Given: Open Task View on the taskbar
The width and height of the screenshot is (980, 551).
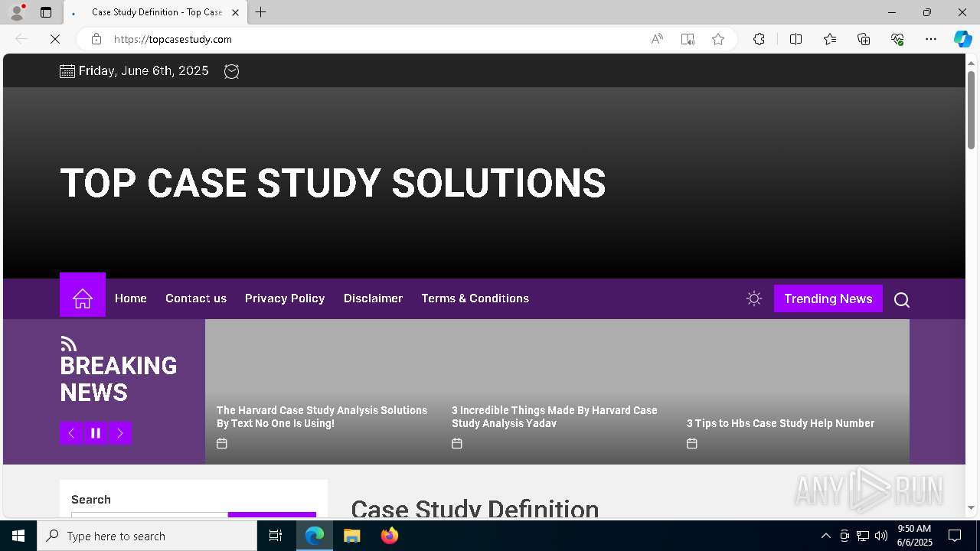Looking at the screenshot, I should click(x=276, y=536).
